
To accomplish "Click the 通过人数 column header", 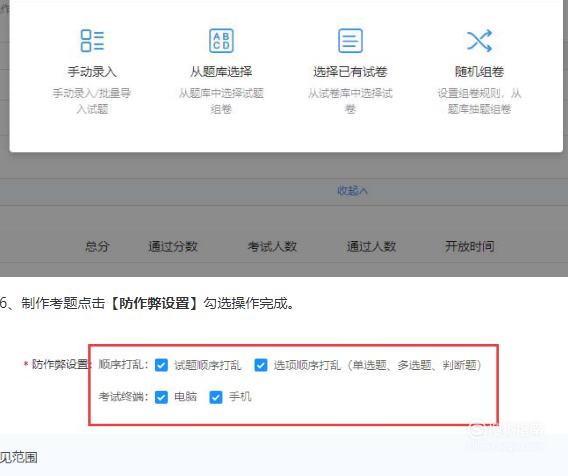I will (x=371, y=246).
